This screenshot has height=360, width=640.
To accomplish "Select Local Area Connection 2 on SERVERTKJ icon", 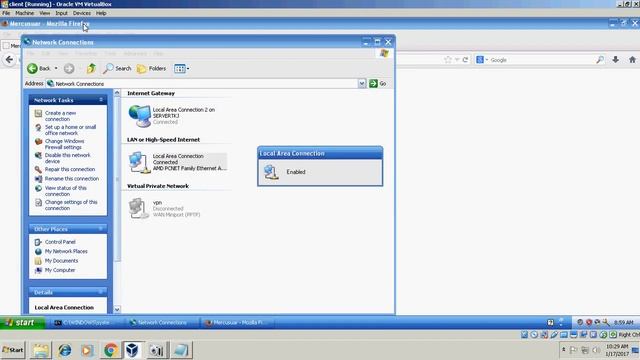I will (x=140, y=116).
